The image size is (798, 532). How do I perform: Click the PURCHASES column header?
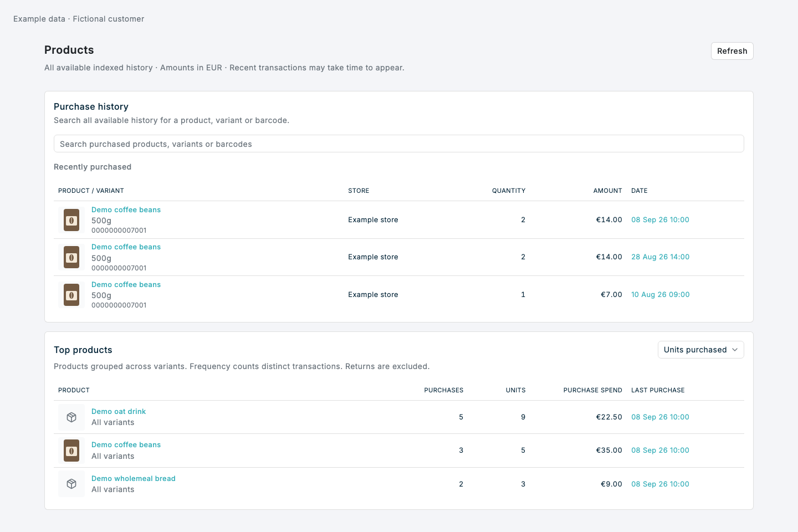tap(443, 390)
